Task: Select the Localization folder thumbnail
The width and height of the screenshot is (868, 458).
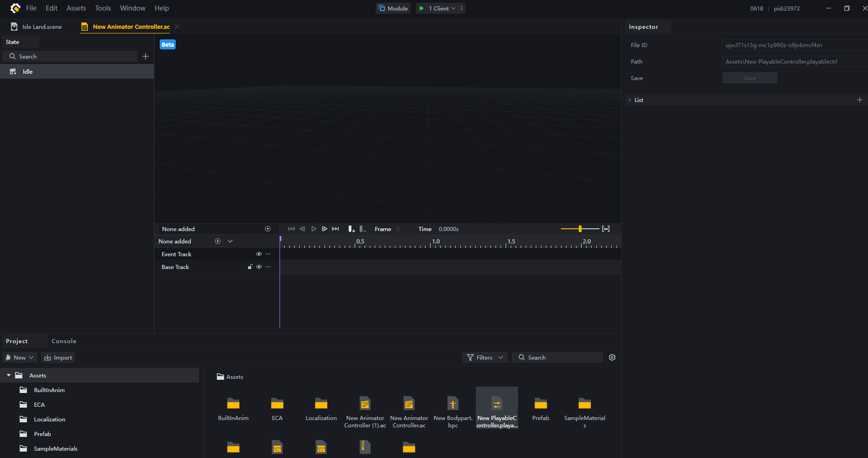Action: pos(321,408)
